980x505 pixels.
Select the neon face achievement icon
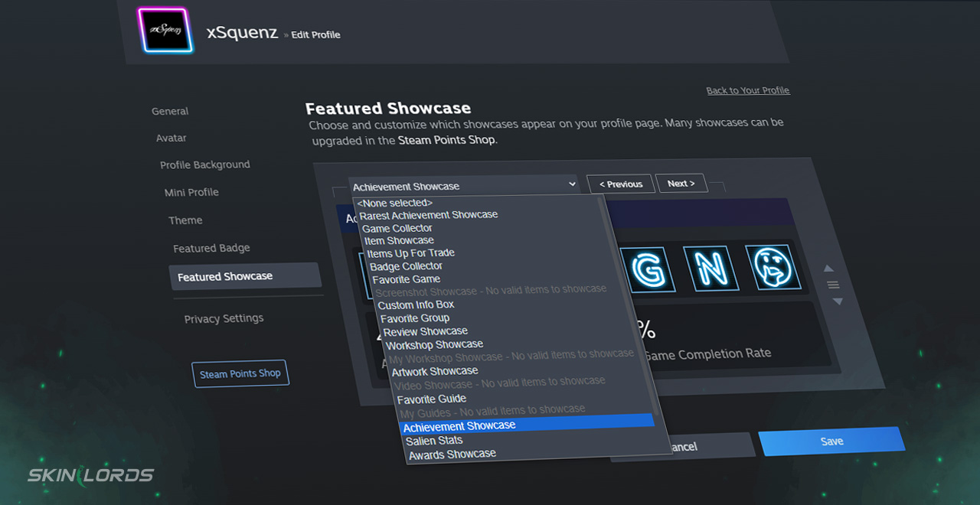(773, 267)
